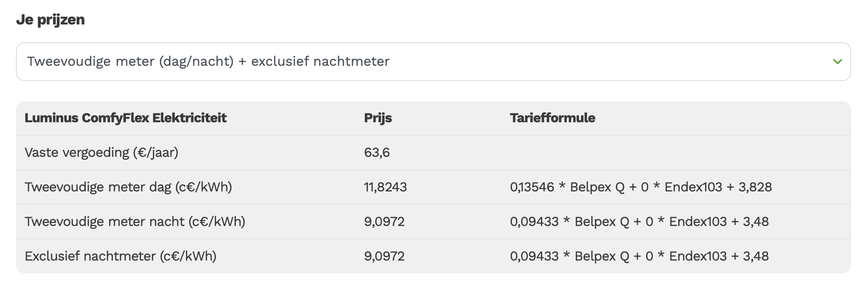Select the 'Tweevoudige meter dag' row label

(x=128, y=187)
